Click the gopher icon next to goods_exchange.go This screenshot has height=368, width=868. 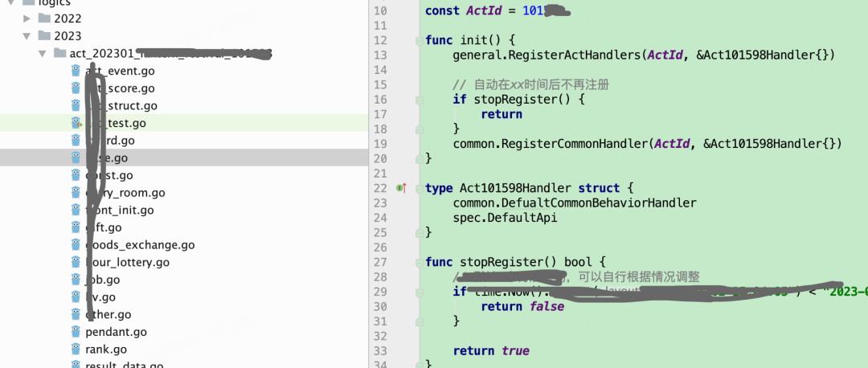76,244
